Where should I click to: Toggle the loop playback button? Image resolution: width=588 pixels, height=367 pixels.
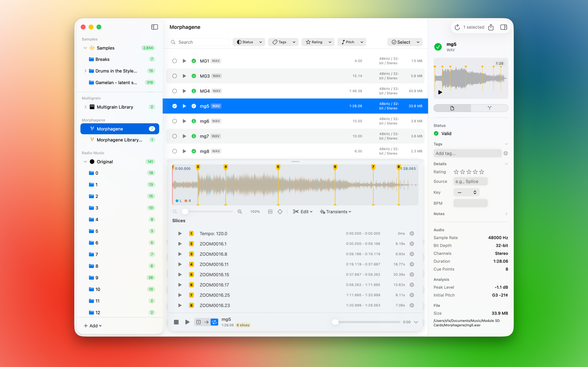click(x=214, y=322)
